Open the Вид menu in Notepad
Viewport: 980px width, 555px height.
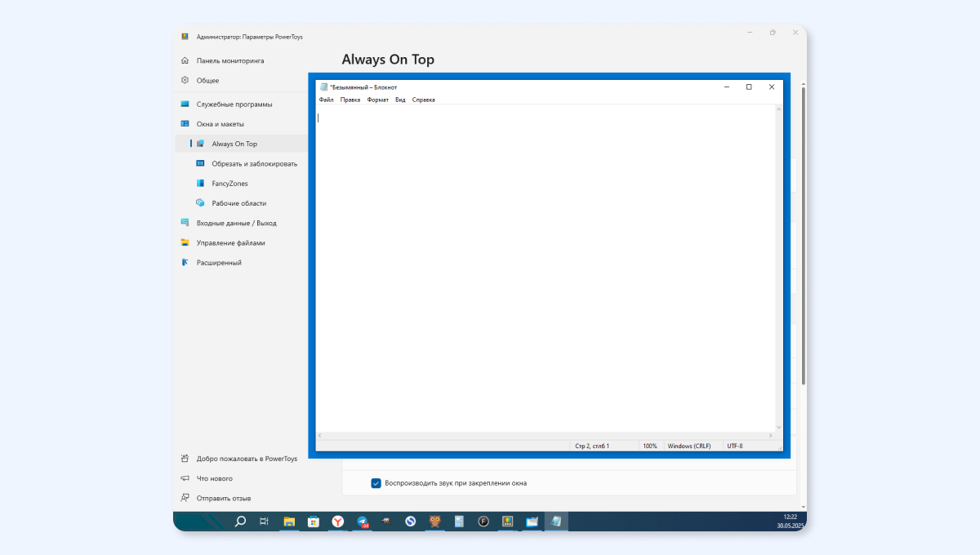400,100
